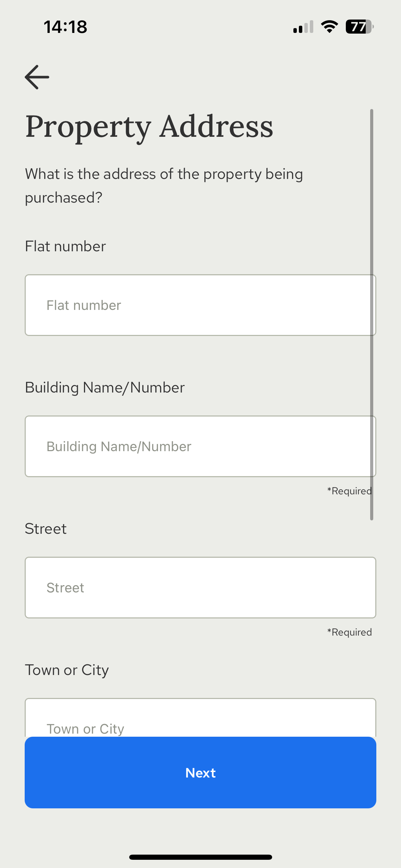Screen dimensions: 401x868
Task: Tap the home indicator bar at bottom
Action: pos(200,857)
